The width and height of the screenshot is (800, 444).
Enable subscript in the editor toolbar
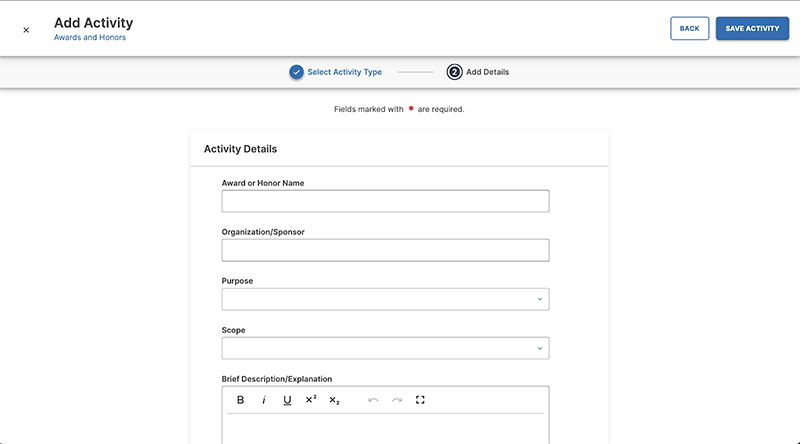[x=334, y=400]
